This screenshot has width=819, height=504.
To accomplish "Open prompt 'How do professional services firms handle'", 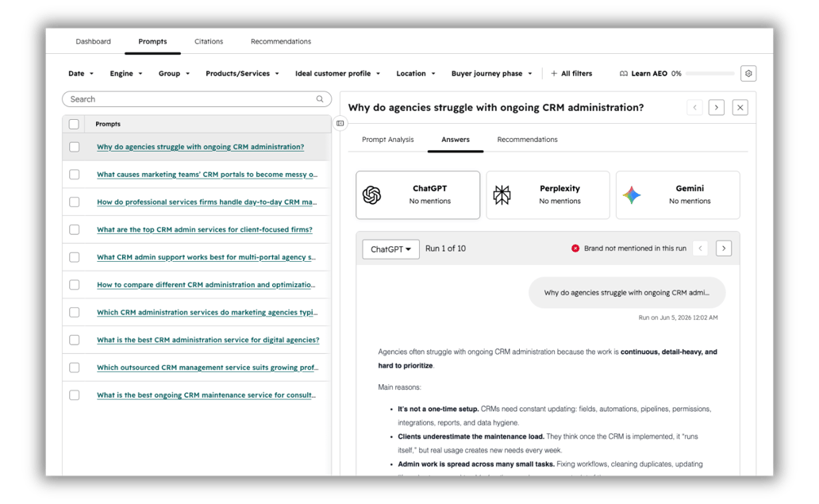I will pyautogui.click(x=207, y=202).
